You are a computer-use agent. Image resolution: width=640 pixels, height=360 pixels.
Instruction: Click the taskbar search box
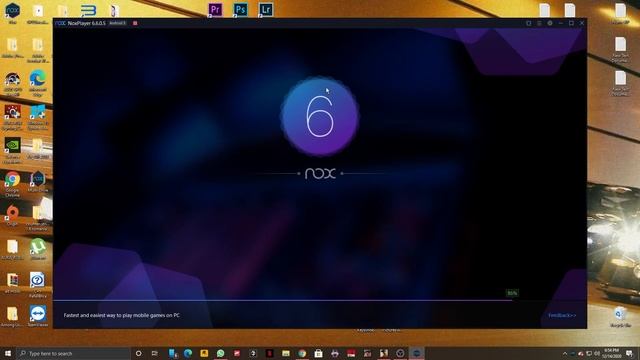click(73, 353)
